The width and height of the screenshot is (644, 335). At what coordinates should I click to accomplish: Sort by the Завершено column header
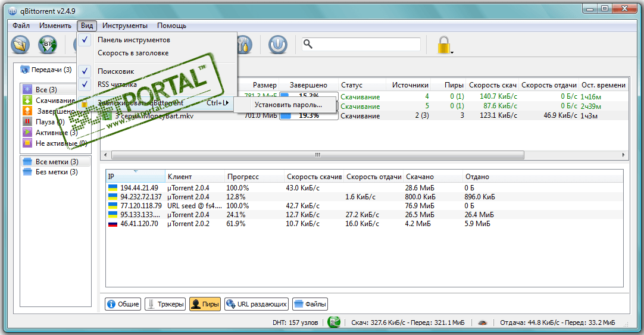pos(308,85)
